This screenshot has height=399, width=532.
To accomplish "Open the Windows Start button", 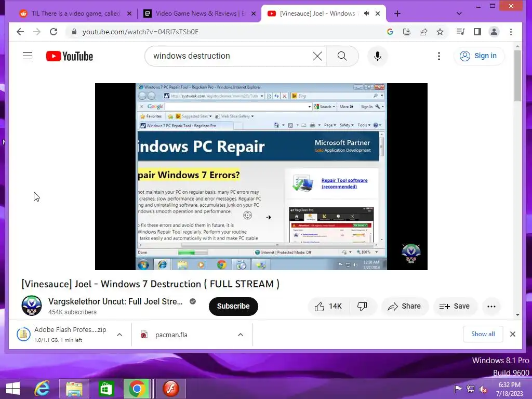I will coord(13,389).
